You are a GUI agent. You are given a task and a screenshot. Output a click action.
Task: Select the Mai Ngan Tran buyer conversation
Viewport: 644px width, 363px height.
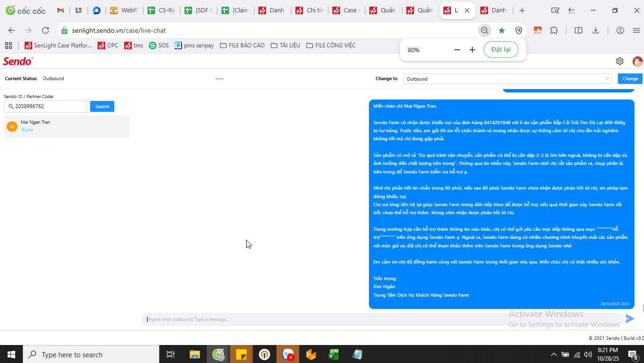click(x=66, y=126)
